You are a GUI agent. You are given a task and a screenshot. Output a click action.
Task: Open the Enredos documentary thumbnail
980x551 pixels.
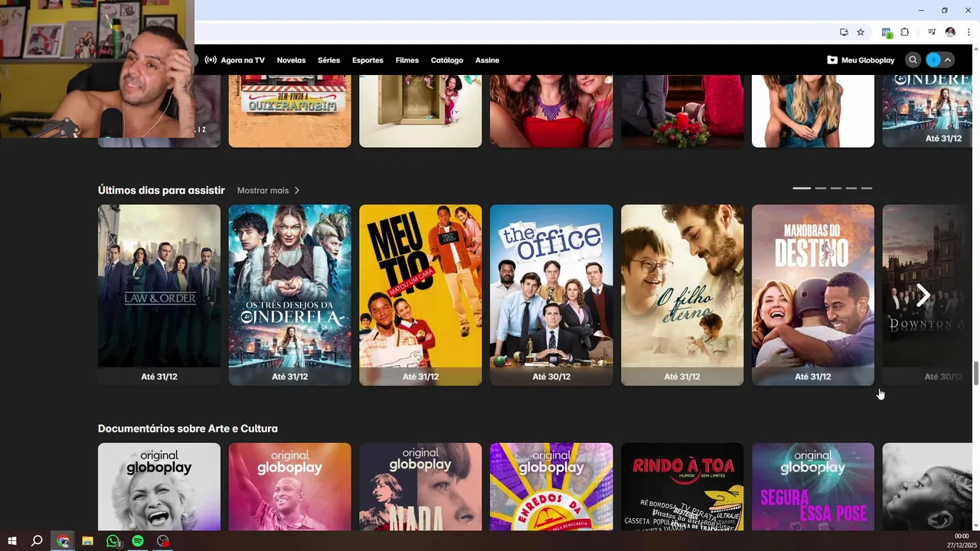[x=551, y=487]
